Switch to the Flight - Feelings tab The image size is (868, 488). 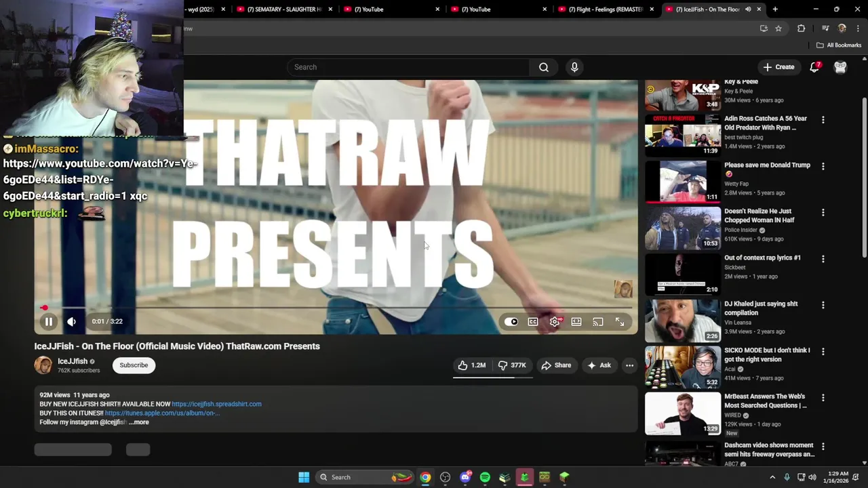606,9
